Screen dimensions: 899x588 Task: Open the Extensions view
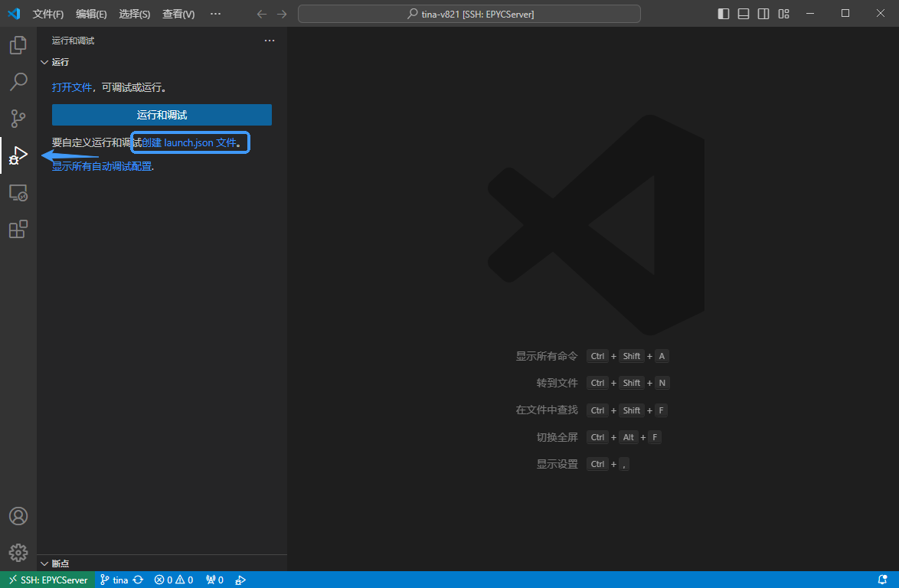(18, 229)
